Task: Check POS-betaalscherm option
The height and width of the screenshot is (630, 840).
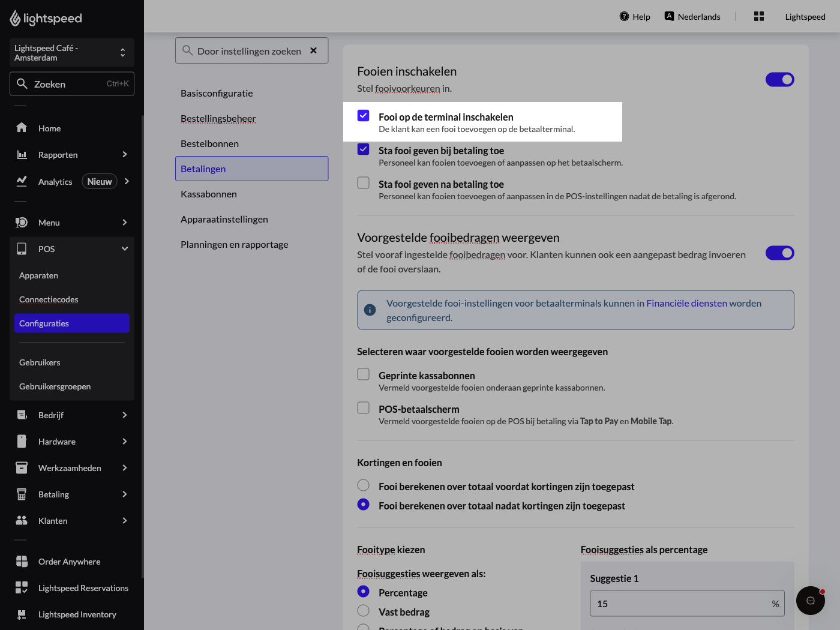Action: point(364,407)
